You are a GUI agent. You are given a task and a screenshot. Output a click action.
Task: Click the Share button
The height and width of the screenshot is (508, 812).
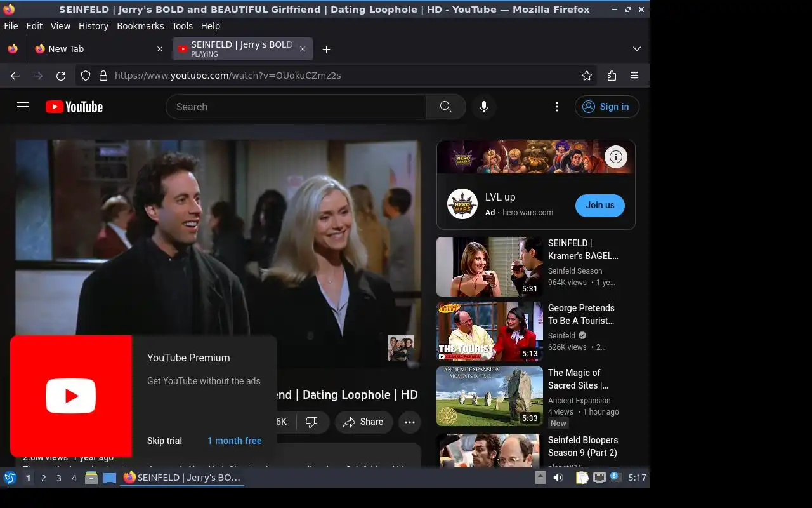tap(363, 422)
